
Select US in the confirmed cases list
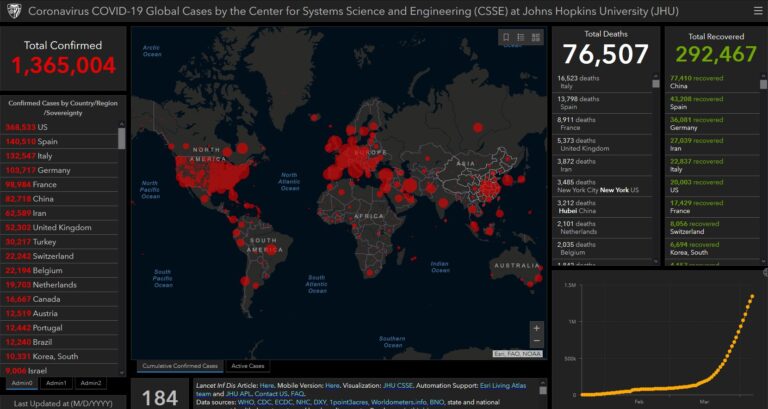[x=60, y=127]
